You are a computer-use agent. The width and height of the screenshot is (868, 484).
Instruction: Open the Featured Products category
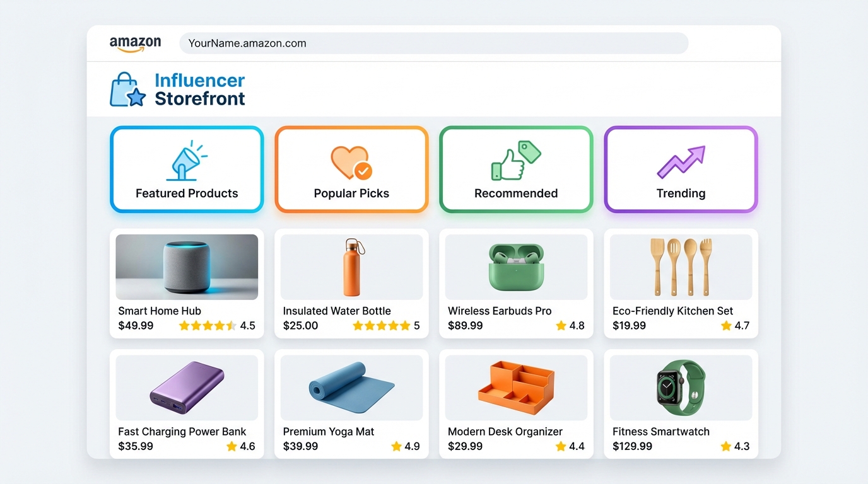coord(186,169)
